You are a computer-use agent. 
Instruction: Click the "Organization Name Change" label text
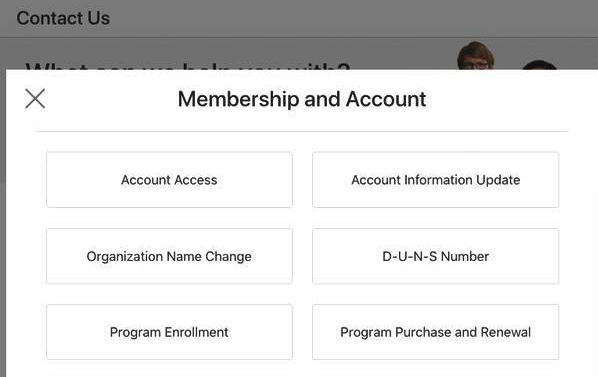(x=169, y=257)
